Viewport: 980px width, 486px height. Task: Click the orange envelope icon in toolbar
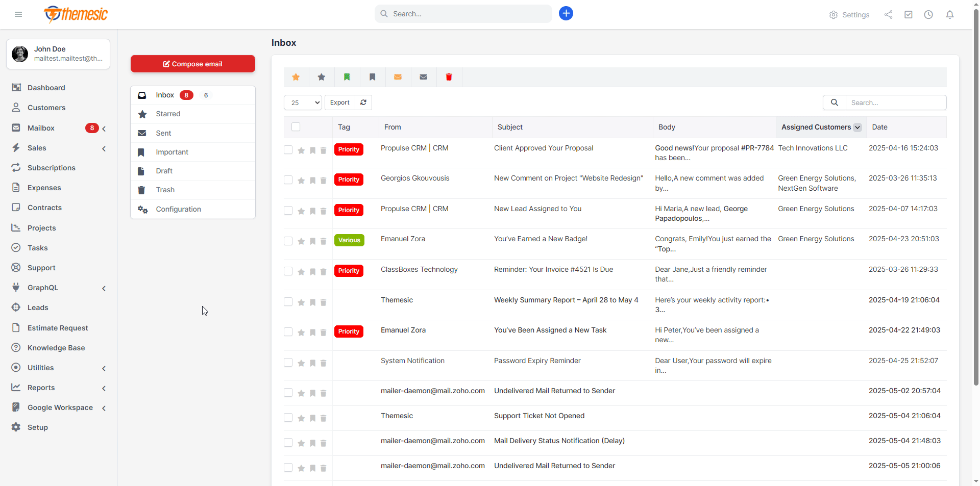(398, 77)
